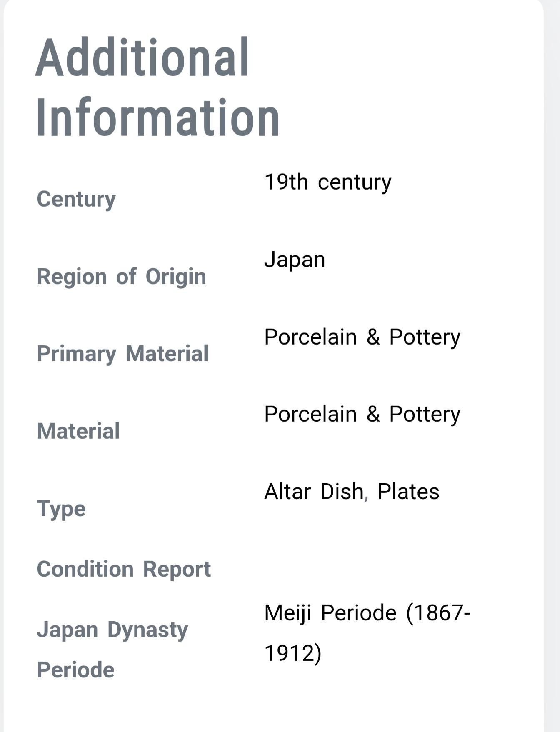This screenshot has width=560, height=732.
Task: Click the 1912) text in the period value
Action: pyautogui.click(x=293, y=653)
